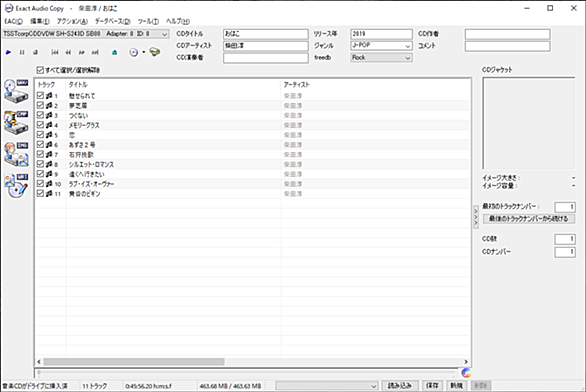Click the music note icon of track 11
This screenshot has width=586, height=392.
[x=49, y=194]
